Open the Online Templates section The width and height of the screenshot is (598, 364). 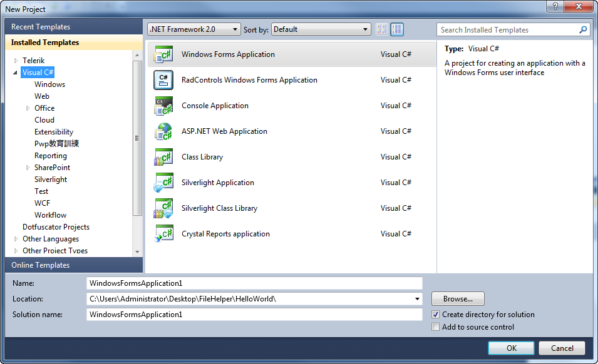pos(74,265)
